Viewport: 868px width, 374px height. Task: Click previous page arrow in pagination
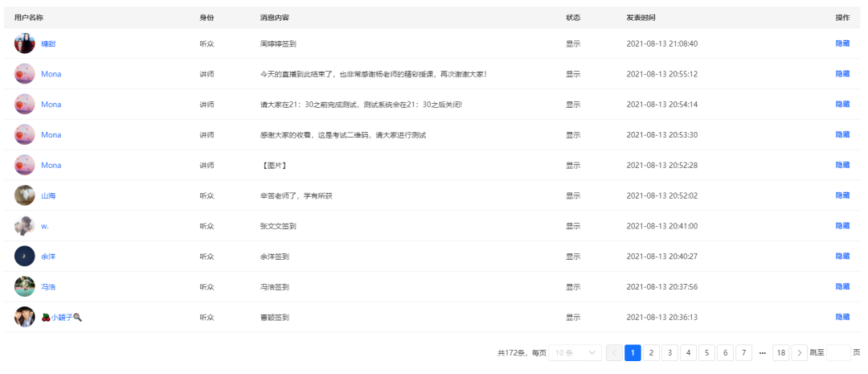pos(614,352)
